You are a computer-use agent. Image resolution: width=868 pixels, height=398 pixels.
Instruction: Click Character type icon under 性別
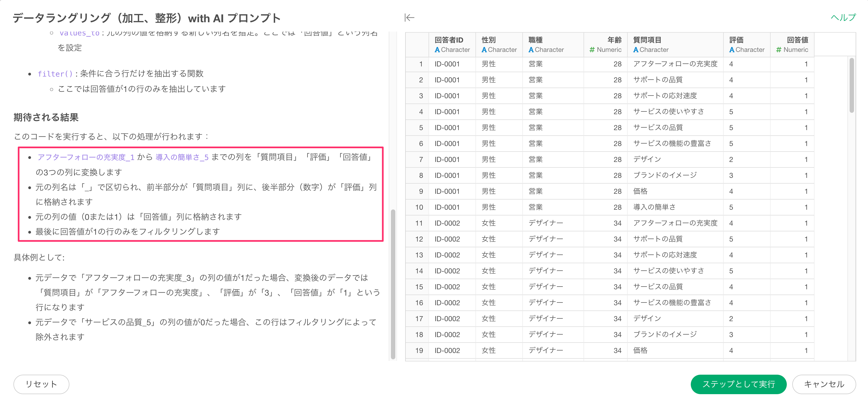point(484,50)
